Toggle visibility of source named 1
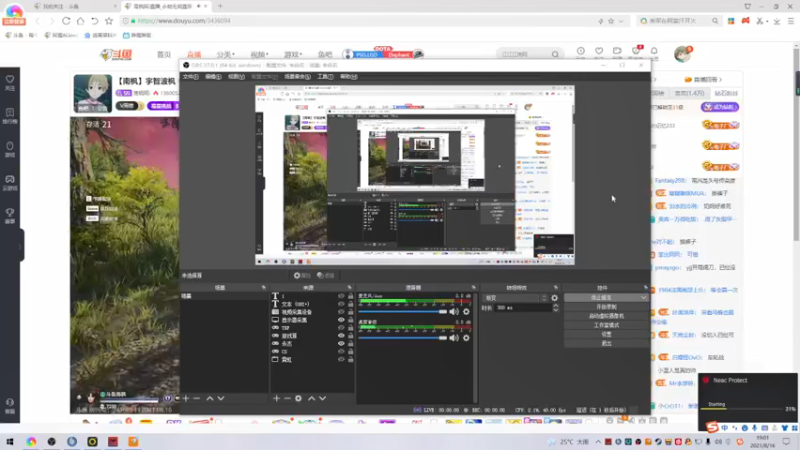Image resolution: width=800 pixels, height=450 pixels. point(341,296)
